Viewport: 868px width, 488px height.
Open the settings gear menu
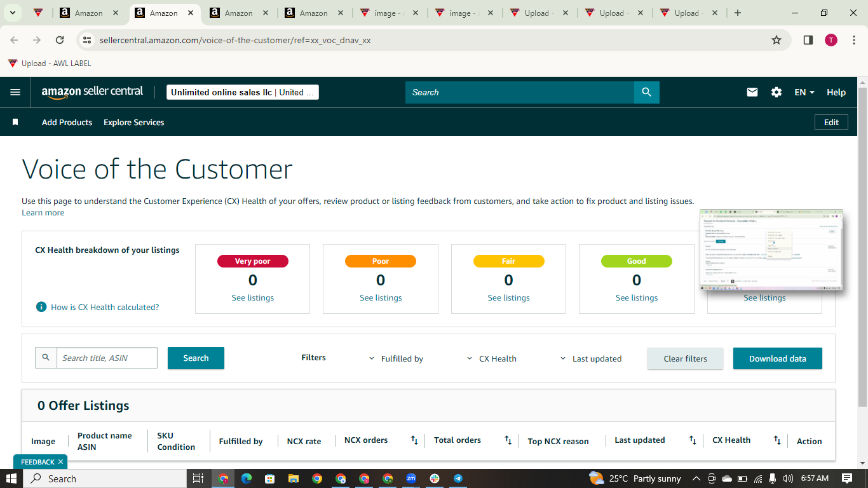pyautogui.click(x=776, y=92)
